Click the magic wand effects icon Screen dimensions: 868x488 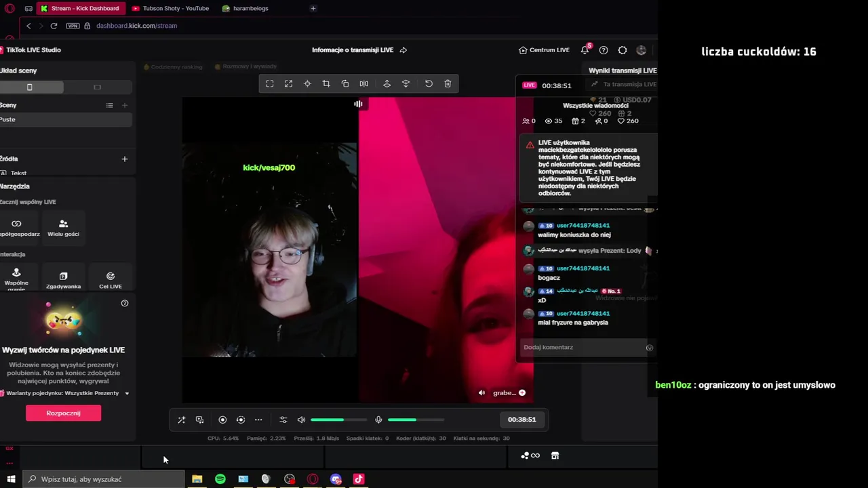coord(181,420)
